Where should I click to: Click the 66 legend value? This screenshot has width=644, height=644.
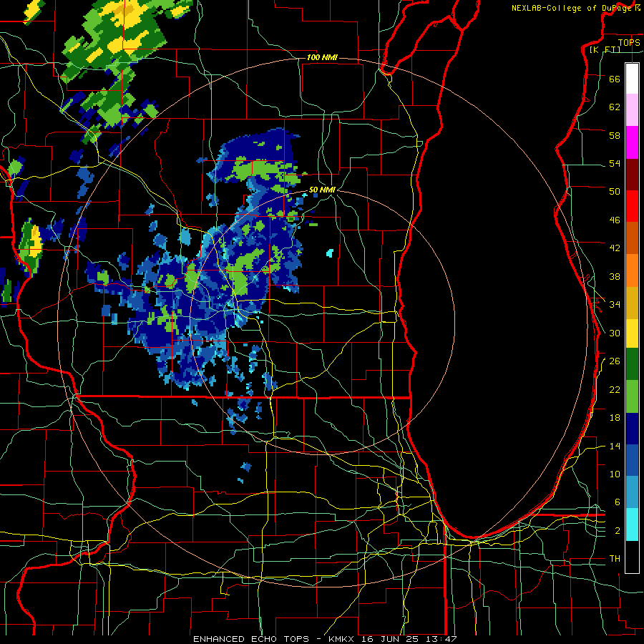pos(615,79)
